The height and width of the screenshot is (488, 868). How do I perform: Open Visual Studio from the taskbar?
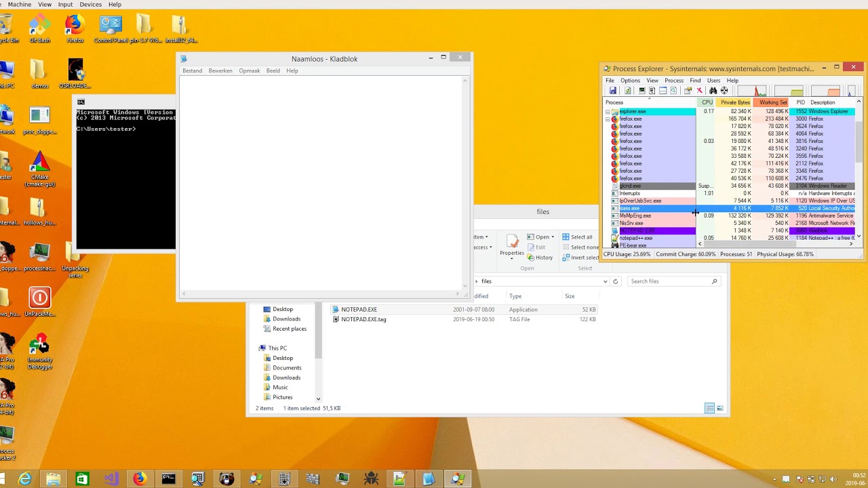(111, 479)
